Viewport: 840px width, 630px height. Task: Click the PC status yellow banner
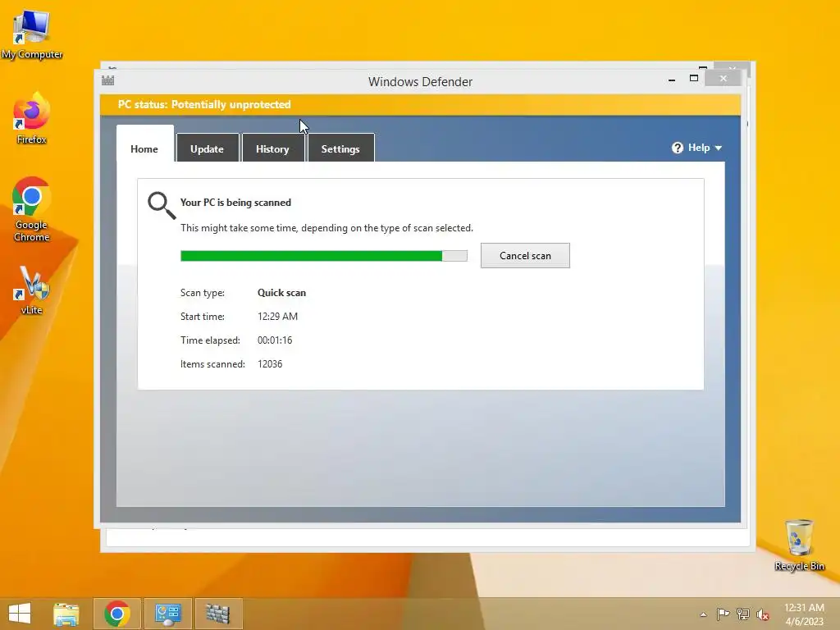coord(421,105)
